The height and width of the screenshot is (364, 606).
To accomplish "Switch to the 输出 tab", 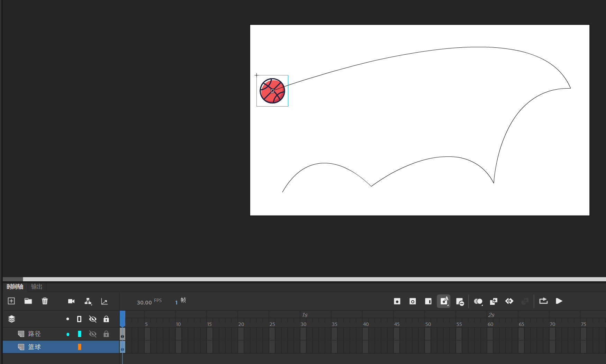I will [x=37, y=286].
